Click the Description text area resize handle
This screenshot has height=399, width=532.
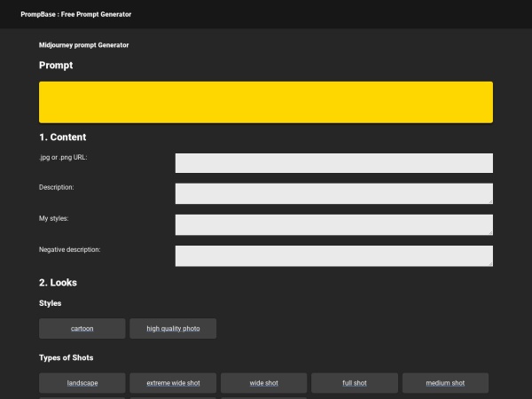pos(489,200)
